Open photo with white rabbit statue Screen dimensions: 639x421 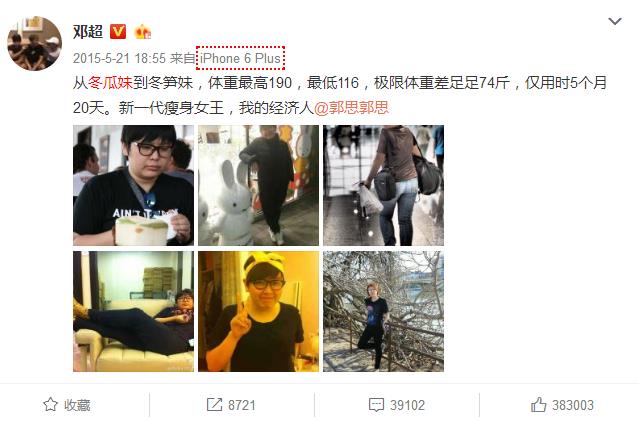[258, 185]
